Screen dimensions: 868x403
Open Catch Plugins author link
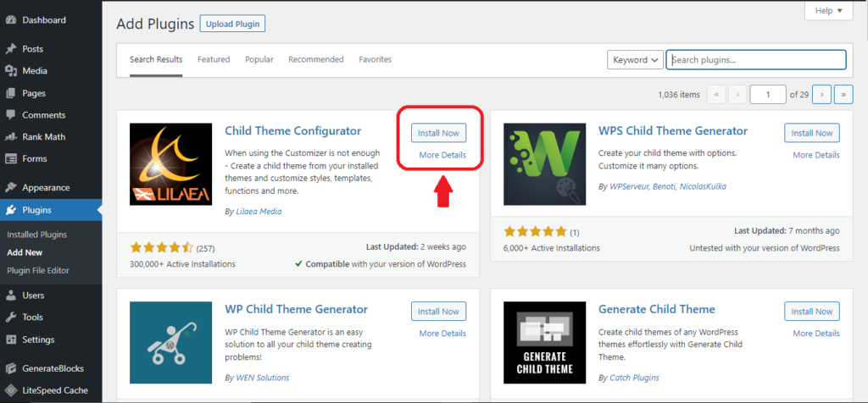click(x=634, y=378)
